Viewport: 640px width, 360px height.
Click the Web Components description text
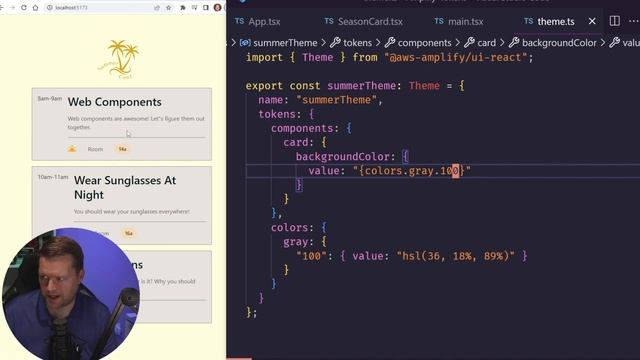pyautogui.click(x=136, y=123)
